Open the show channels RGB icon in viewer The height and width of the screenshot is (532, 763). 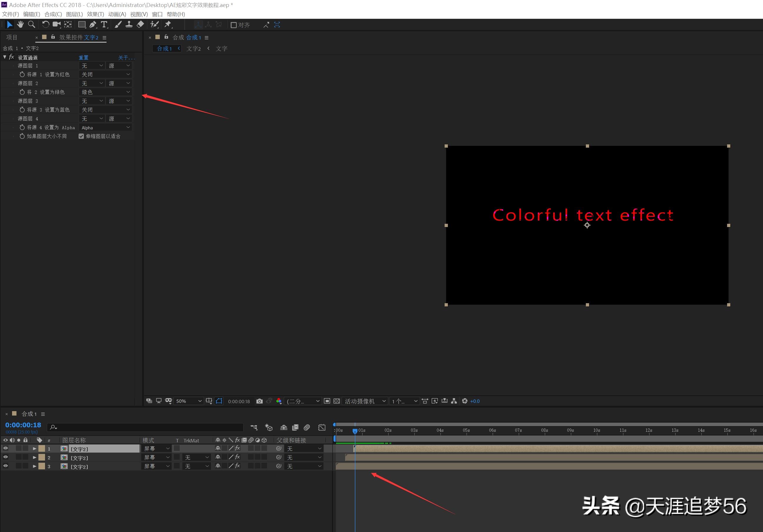point(279,401)
